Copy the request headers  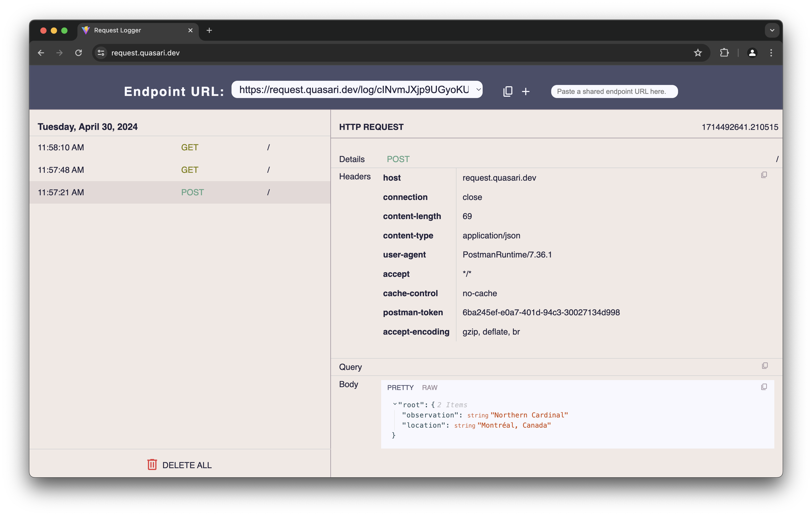click(x=764, y=175)
